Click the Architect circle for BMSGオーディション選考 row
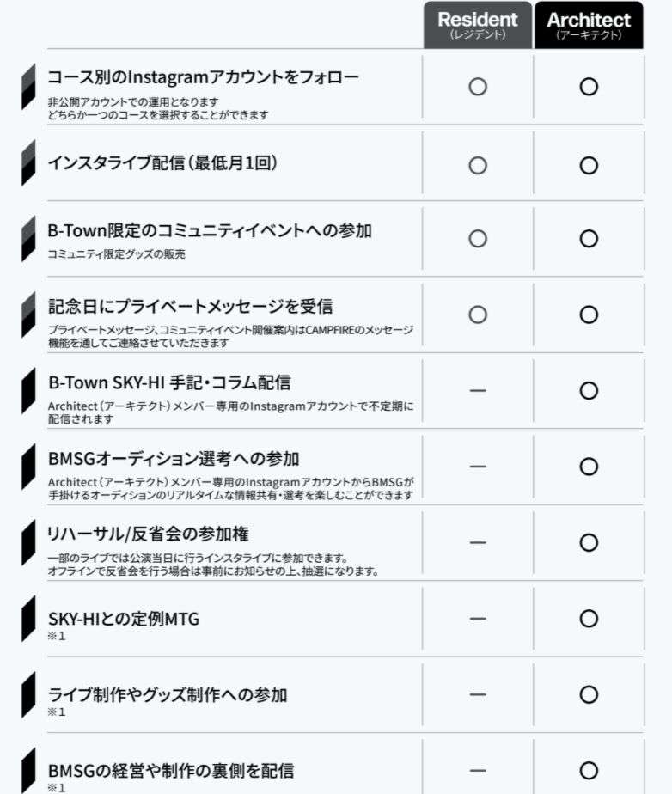This screenshot has width=672, height=794. coord(589,467)
